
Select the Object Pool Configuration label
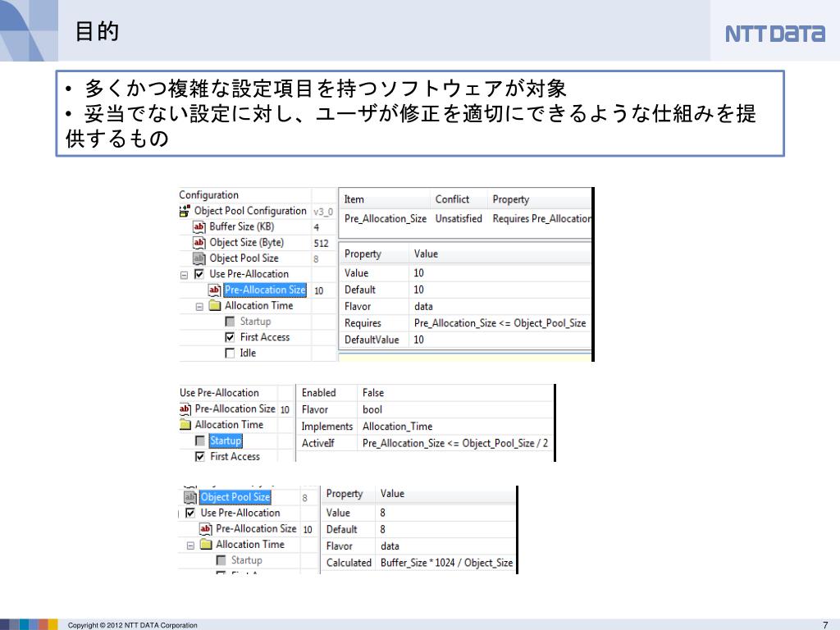[250, 211]
